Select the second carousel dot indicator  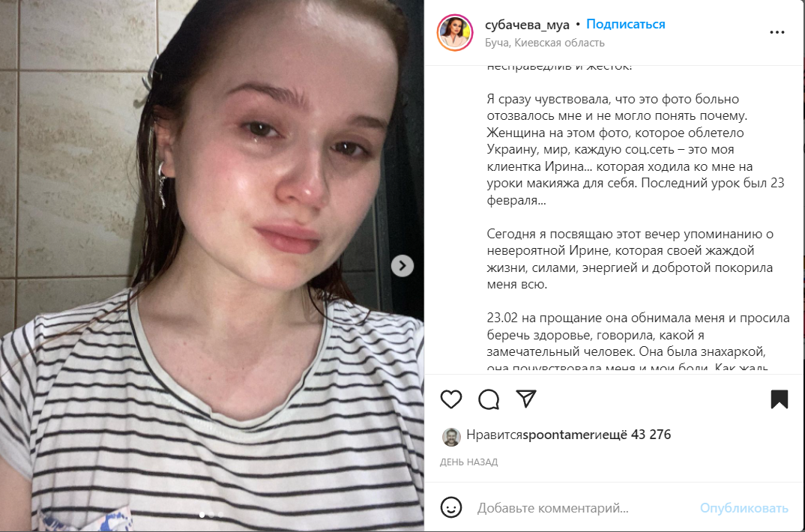(211, 515)
